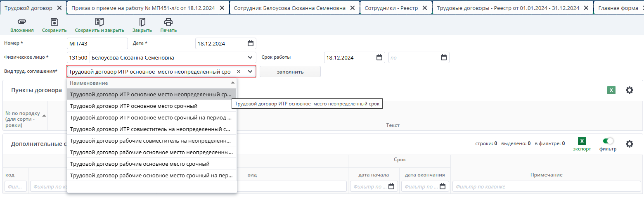
Task: Open calendar picker for Дата field
Action: pos(250,43)
